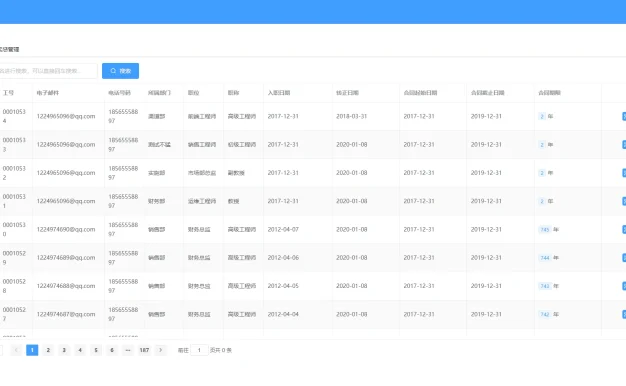Click the 转正日期 column header
Image resolution: width=626 pixels, height=386 pixels.
tap(347, 93)
